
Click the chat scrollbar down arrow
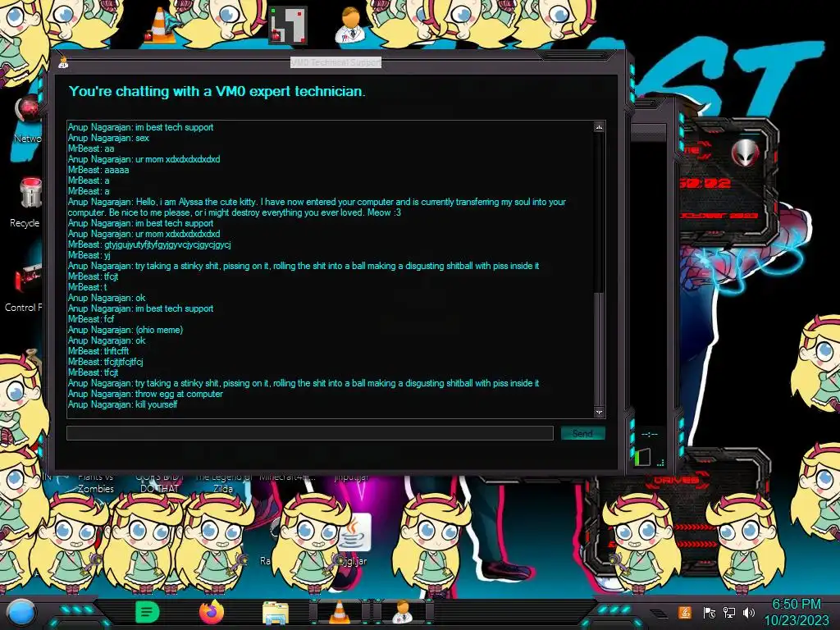599,412
